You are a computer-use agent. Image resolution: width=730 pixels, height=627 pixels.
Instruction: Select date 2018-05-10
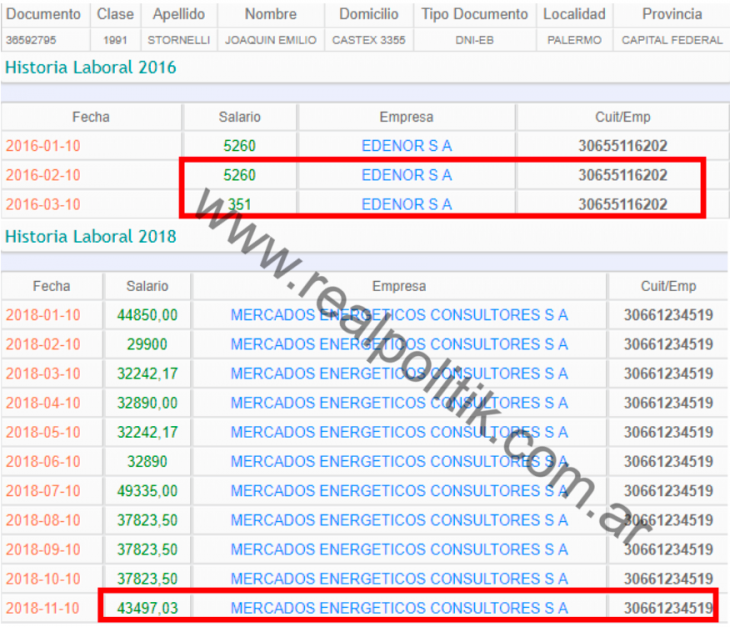43,432
